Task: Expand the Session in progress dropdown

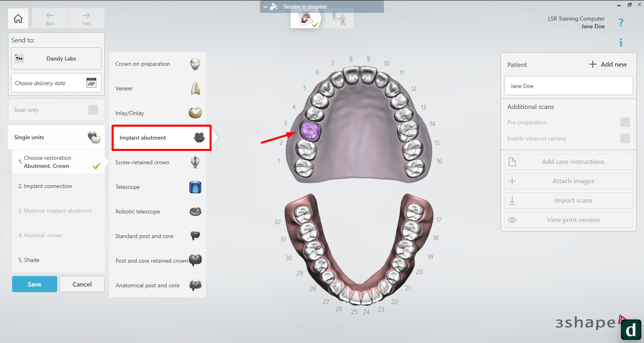Action: click(266, 7)
